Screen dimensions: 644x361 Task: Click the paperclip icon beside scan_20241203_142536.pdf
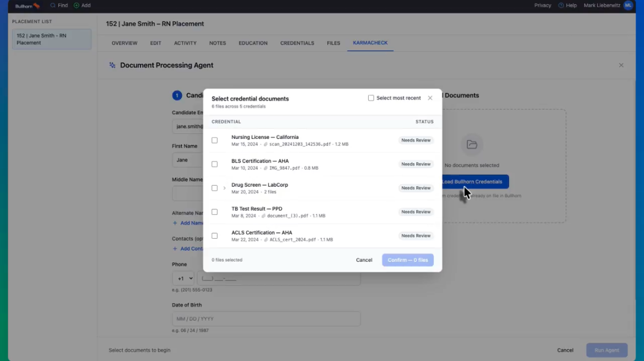click(265, 144)
